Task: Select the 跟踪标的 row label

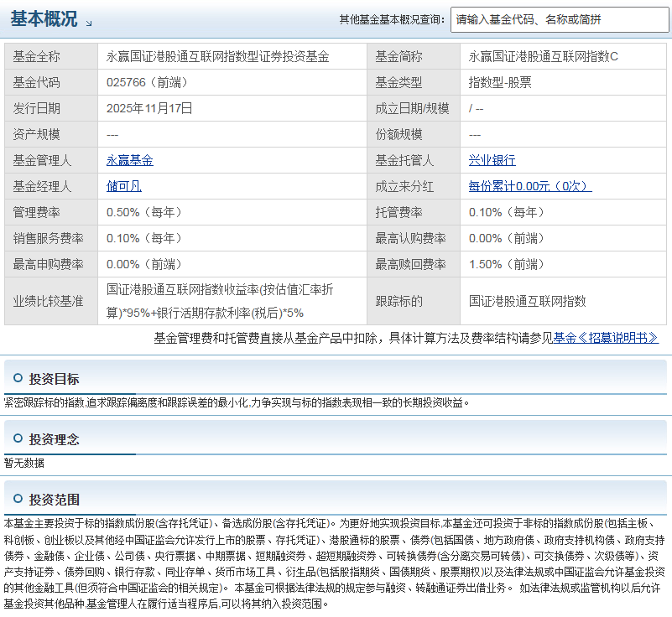Action: pyautogui.click(x=399, y=302)
